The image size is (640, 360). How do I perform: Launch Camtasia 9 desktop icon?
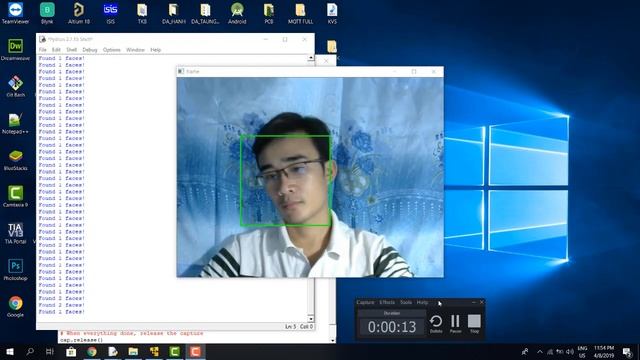coord(16,196)
